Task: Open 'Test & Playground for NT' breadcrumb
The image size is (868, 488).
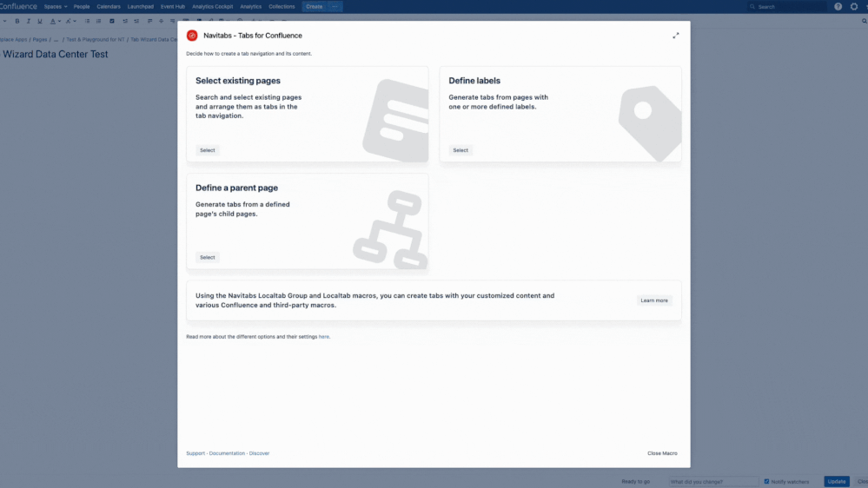Action: coord(96,40)
